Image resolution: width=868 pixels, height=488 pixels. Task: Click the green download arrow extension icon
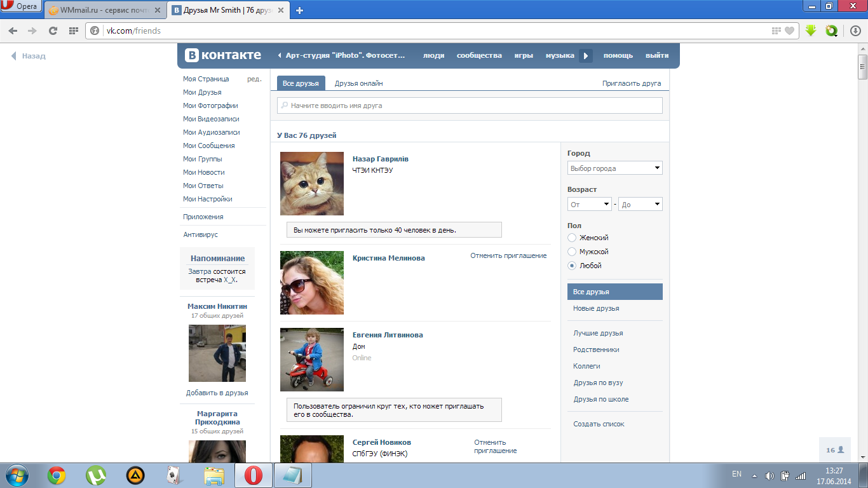(x=811, y=30)
